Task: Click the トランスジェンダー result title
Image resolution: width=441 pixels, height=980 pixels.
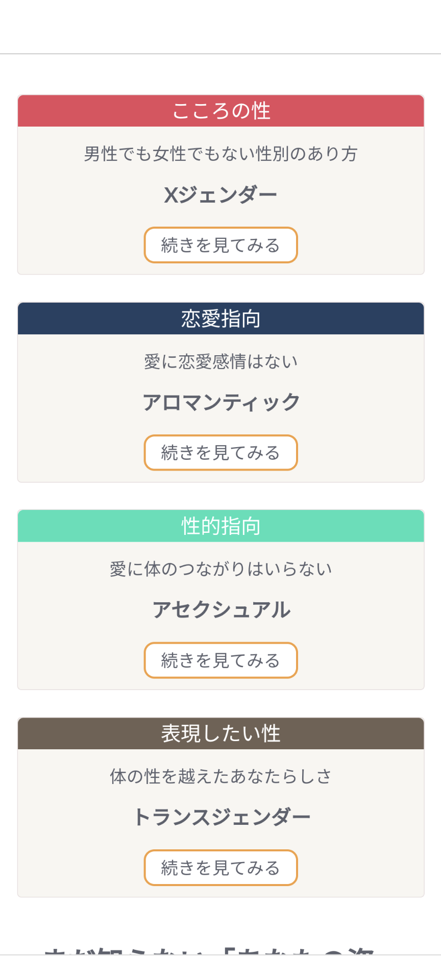Action: coord(220,817)
